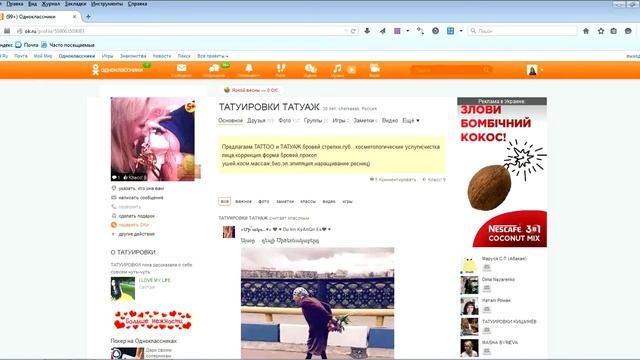Select the все feed filter
The height and width of the screenshot is (360, 640).
(x=224, y=201)
